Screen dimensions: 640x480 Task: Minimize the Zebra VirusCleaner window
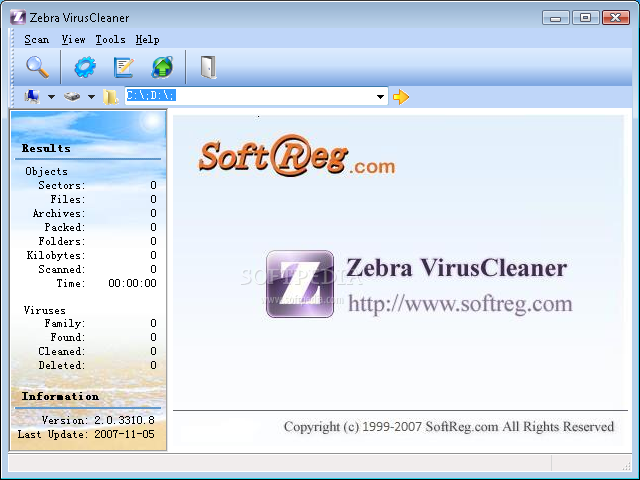pos(556,18)
